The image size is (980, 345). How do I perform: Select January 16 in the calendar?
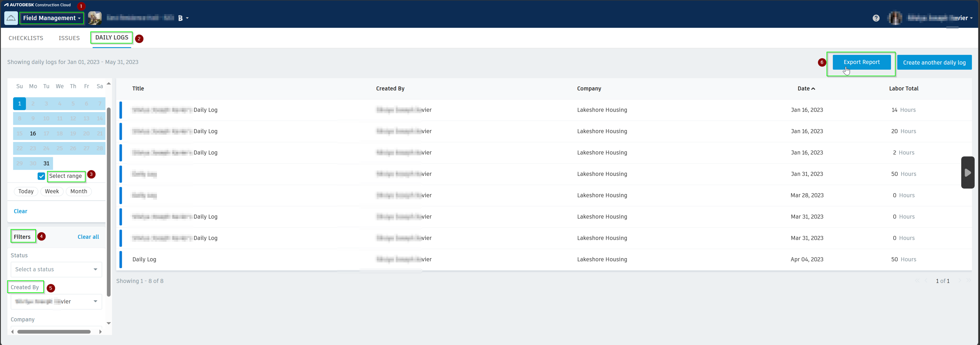point(33,133)
